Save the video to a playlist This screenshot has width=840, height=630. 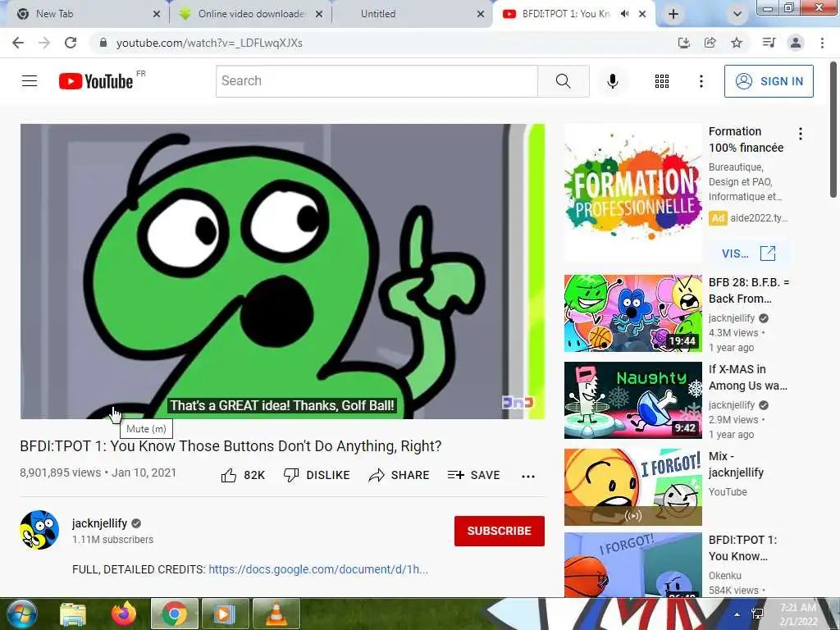click(x=473, y=475)
